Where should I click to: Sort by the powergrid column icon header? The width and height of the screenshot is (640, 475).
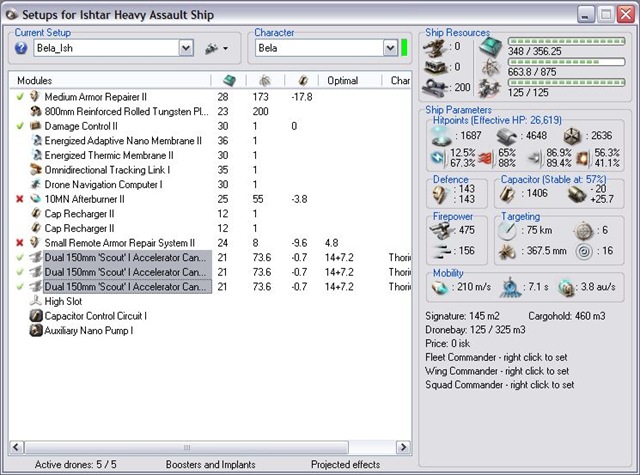click(265, 80)
